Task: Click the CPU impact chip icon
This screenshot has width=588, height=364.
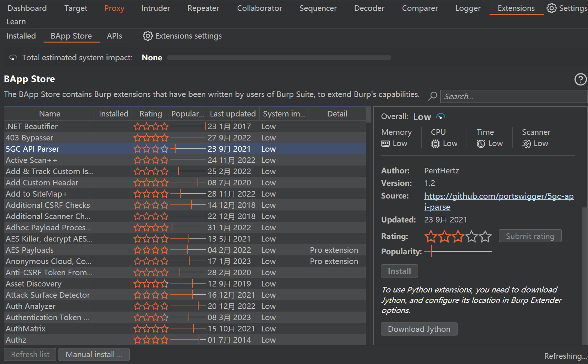Action: [x=435, y=144]
